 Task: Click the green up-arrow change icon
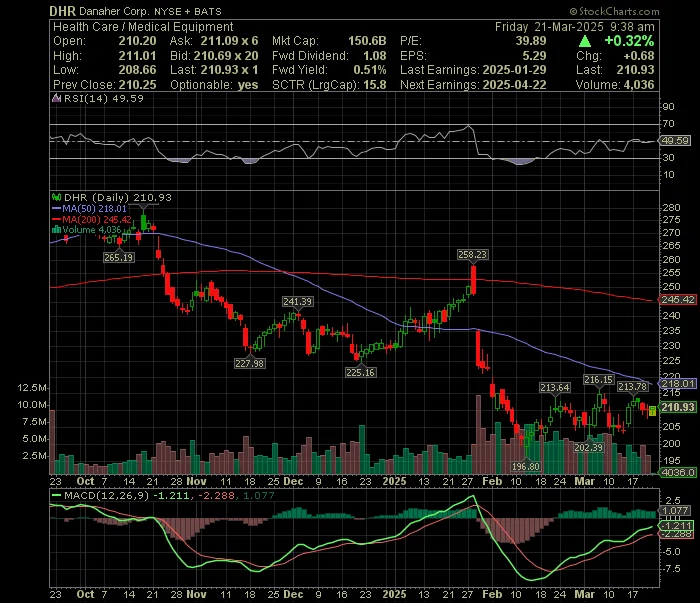click(x=585, y=42)
